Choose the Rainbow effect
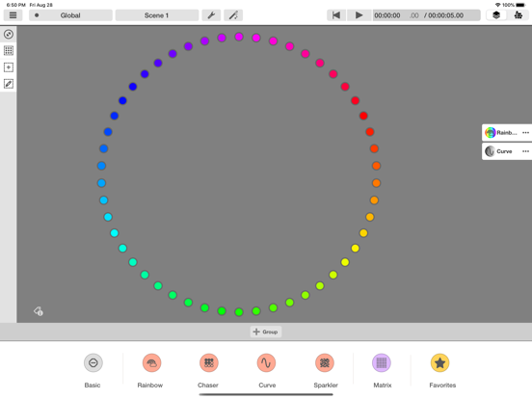 [x=151, y=363]
